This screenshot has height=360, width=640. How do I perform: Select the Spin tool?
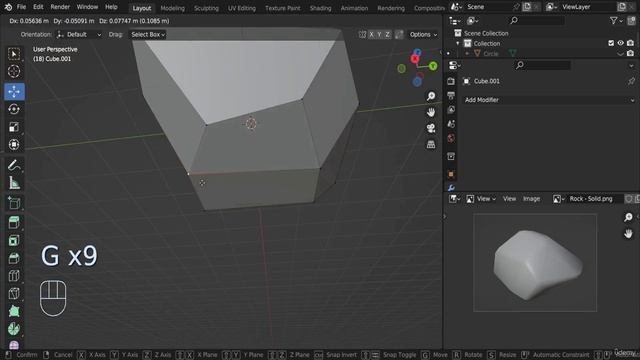click(14, 329)
